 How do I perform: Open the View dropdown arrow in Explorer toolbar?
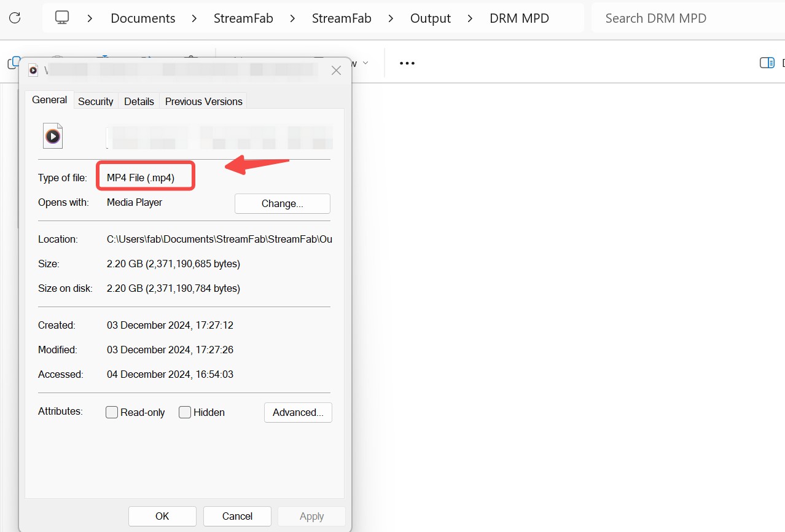365,63
